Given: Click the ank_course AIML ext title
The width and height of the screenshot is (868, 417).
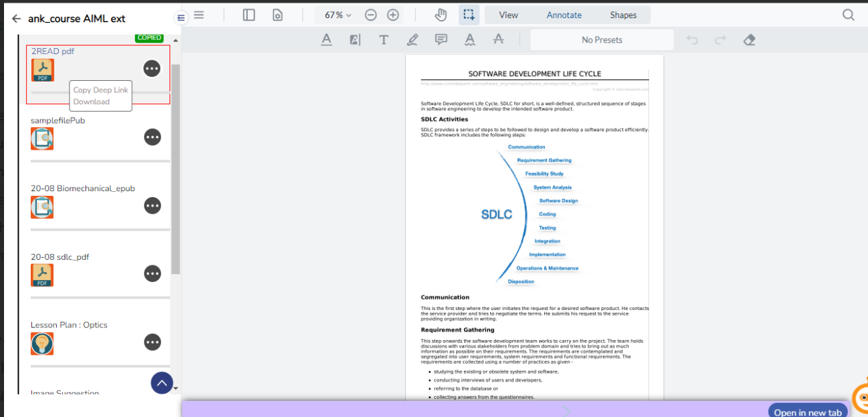Looking at the screenshot, I should 77,19.
